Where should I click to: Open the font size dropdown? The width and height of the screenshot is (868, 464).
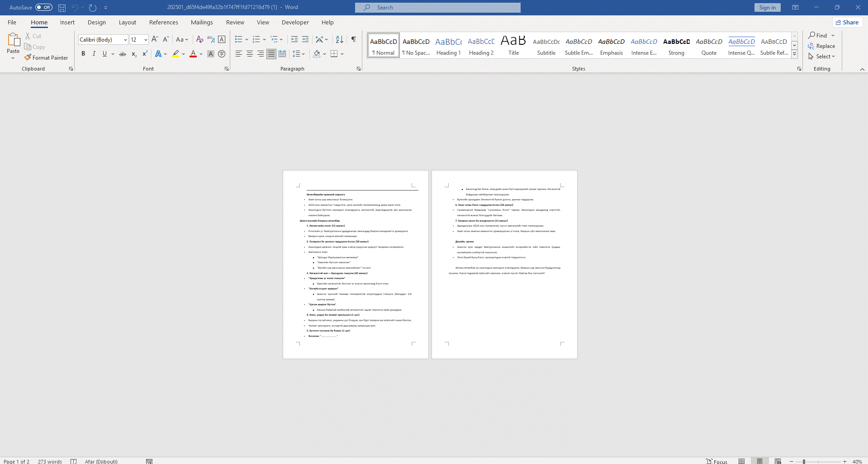146,40
